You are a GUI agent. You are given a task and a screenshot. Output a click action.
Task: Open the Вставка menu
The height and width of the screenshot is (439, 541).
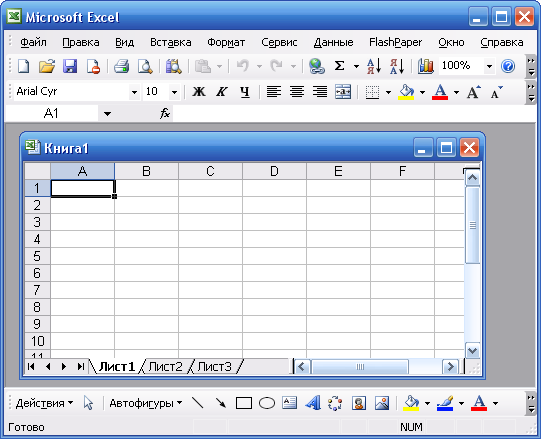point(170,42)
